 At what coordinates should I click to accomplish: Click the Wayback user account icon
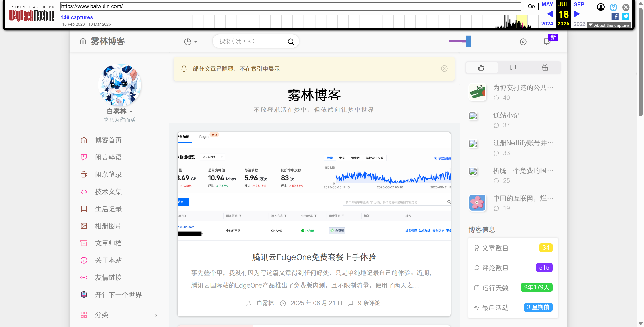pyautogui.click(x=601, y=7)
